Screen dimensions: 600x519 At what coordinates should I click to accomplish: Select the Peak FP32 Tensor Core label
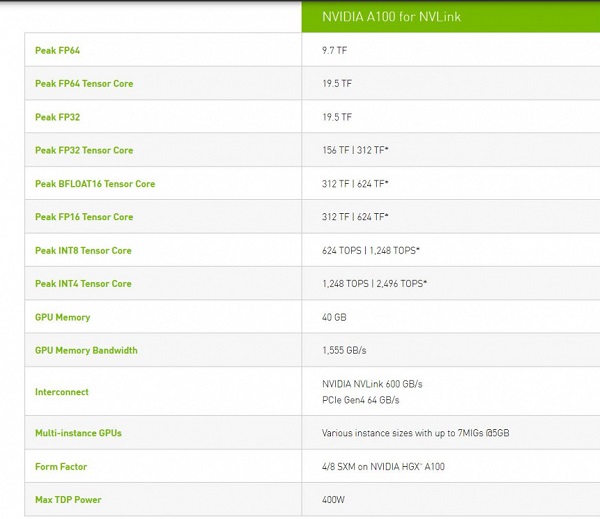pyautogui.click(x=84, y=150)
